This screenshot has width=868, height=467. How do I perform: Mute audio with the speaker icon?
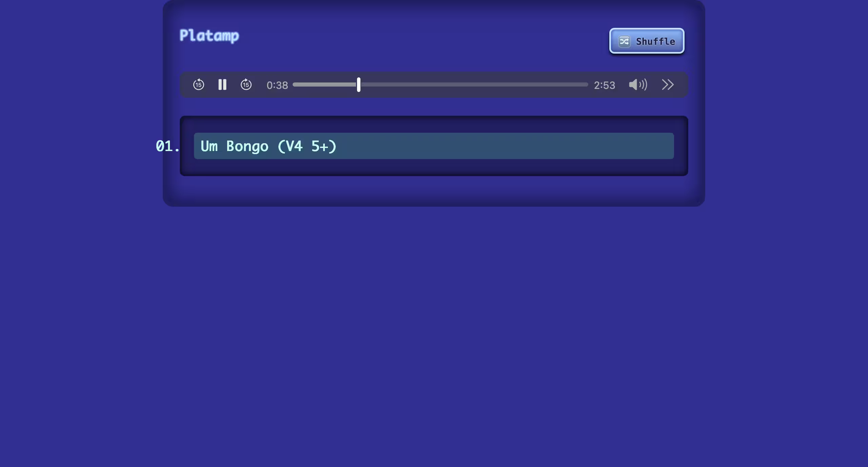(x=638, y=85)
